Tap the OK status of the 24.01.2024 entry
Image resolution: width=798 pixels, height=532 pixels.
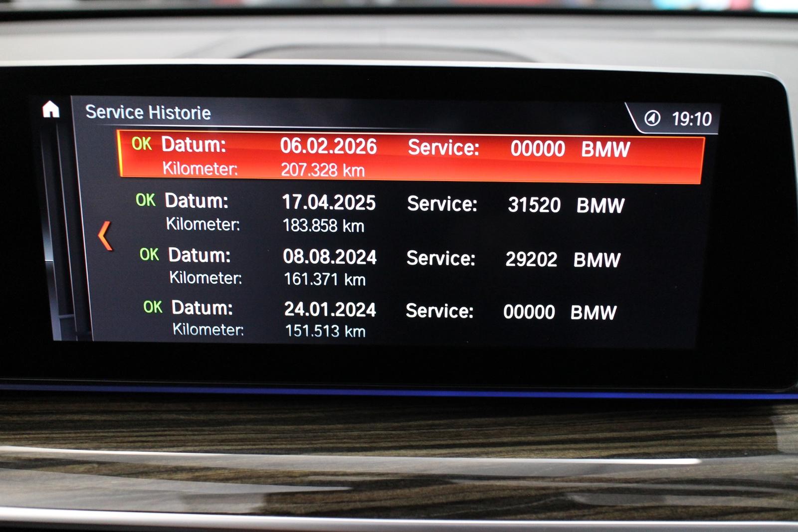pyautogui.click(x=153, y=307)
